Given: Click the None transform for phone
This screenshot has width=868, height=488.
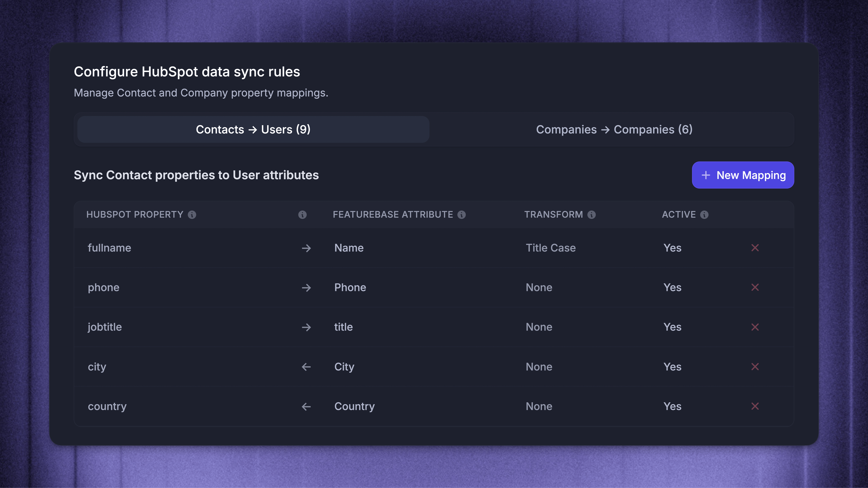Looking at the screenshot, I should 539,287.
